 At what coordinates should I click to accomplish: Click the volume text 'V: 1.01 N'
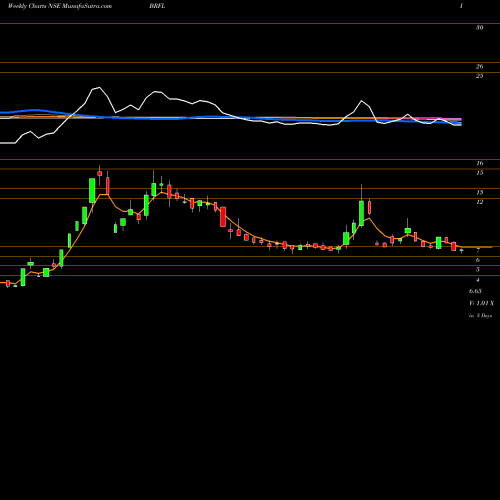pos(481,303)
